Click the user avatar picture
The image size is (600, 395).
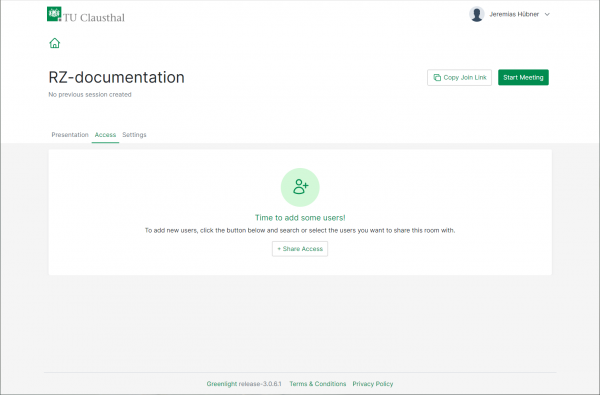pos(477,14)
